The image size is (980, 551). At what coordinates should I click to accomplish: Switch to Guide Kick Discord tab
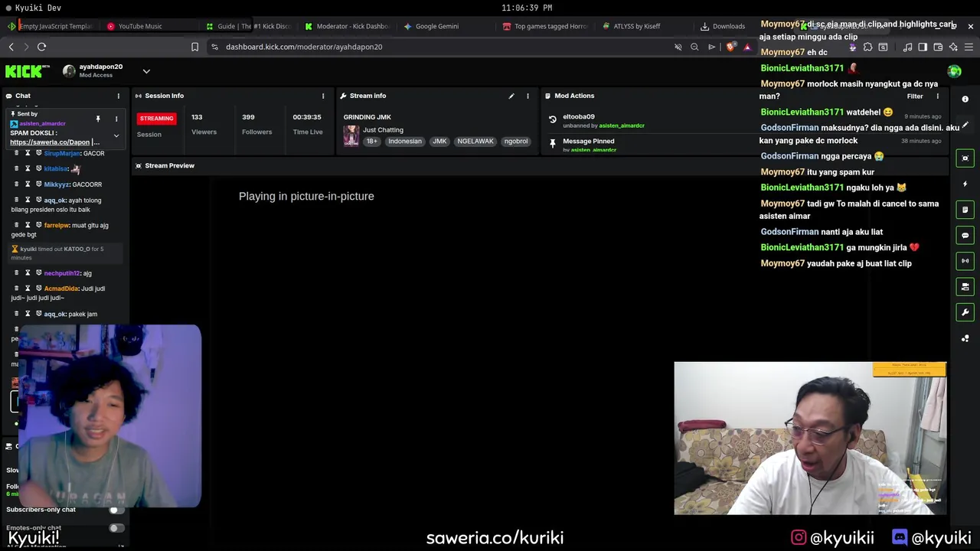point(249,26)
